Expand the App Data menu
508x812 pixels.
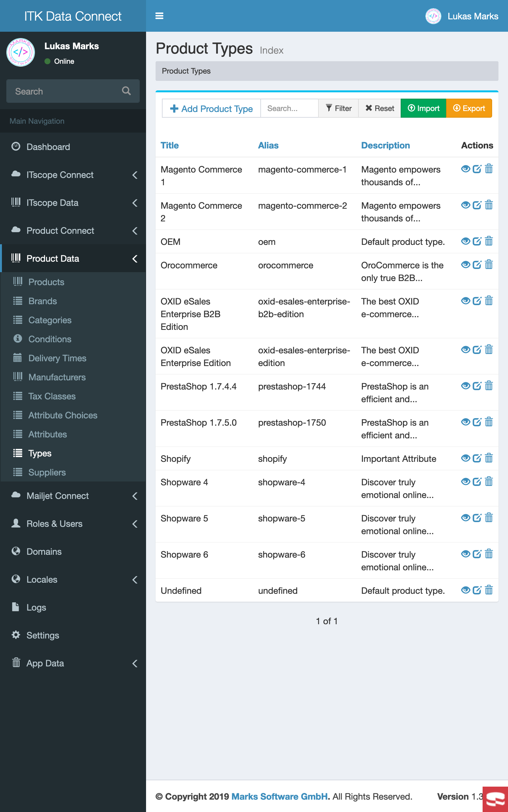coord(73,663)
